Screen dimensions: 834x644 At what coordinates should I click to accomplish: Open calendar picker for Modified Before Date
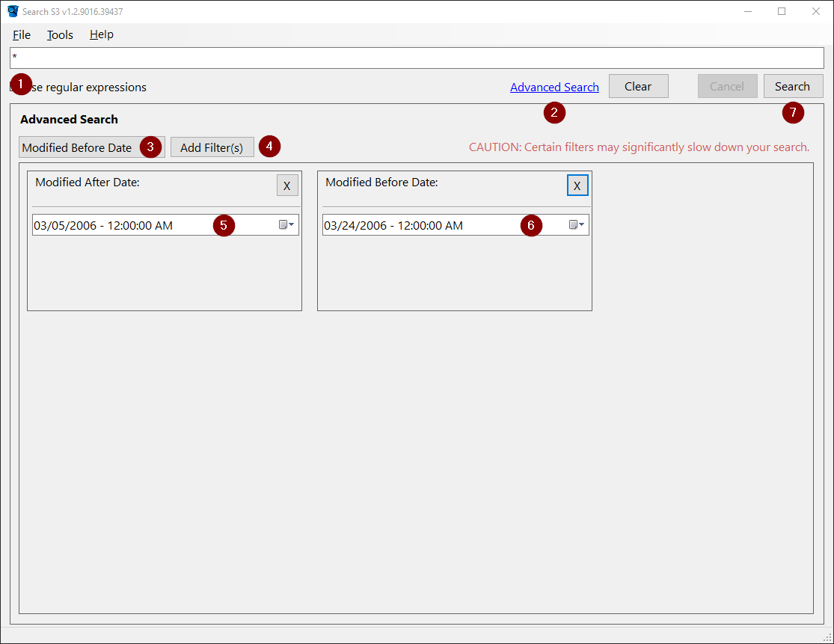point(577,225)
